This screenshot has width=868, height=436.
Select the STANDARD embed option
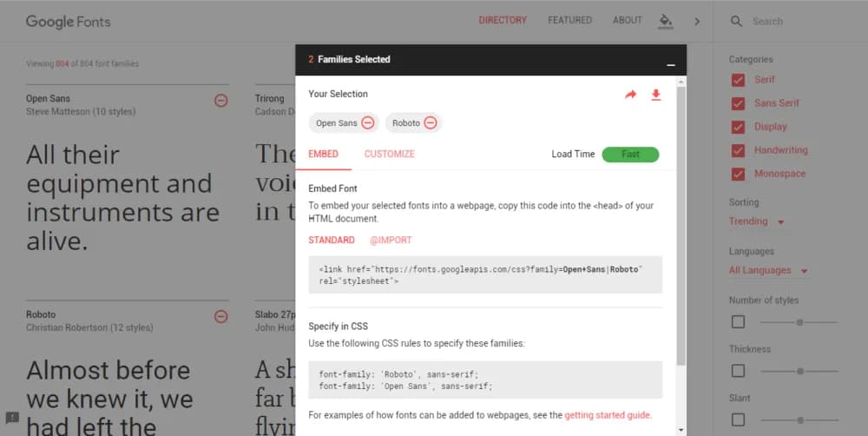point(332,240)
